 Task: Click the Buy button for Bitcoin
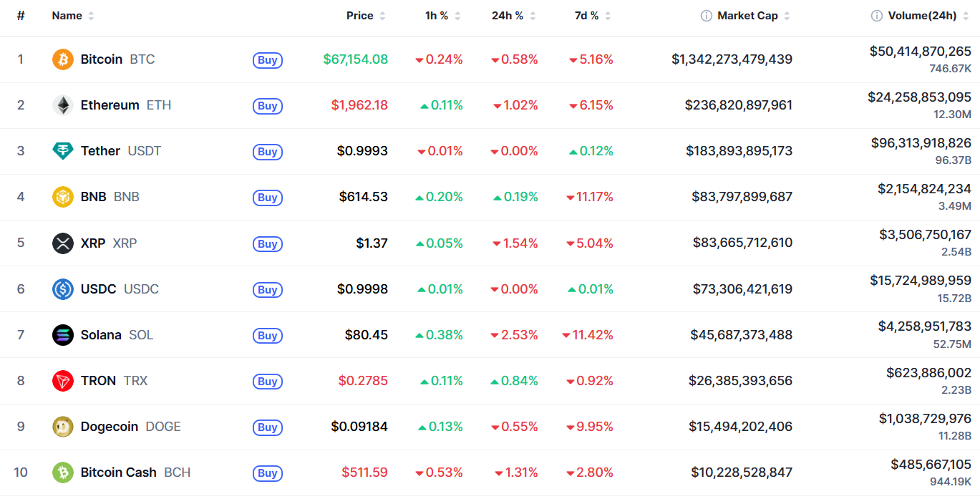[268, 60]
